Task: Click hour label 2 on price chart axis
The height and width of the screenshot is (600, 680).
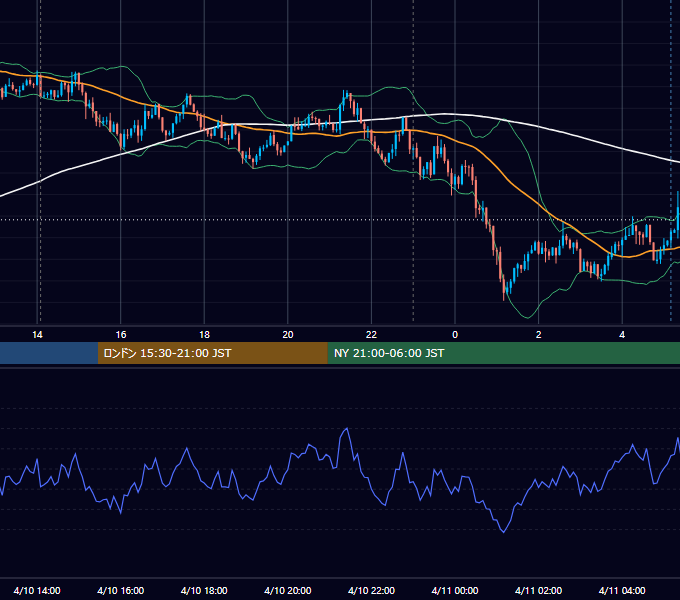Action: point(539,334)
